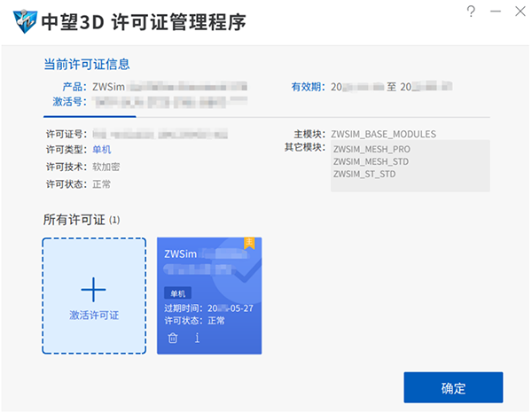This screenshot has width=532, height=413.
Task: Click the 中望3D 许可证管理程序 title
Action: coord(144,21)
